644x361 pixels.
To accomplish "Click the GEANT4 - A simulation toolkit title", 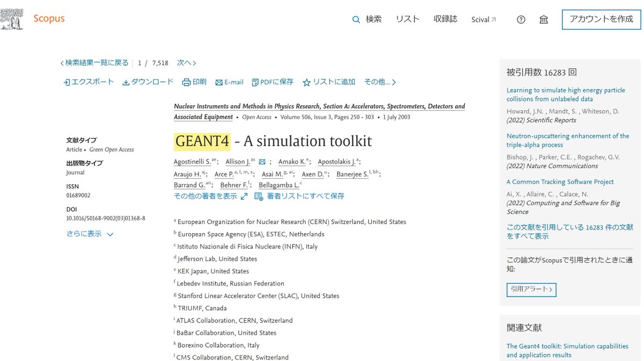I will click(273, 141).
